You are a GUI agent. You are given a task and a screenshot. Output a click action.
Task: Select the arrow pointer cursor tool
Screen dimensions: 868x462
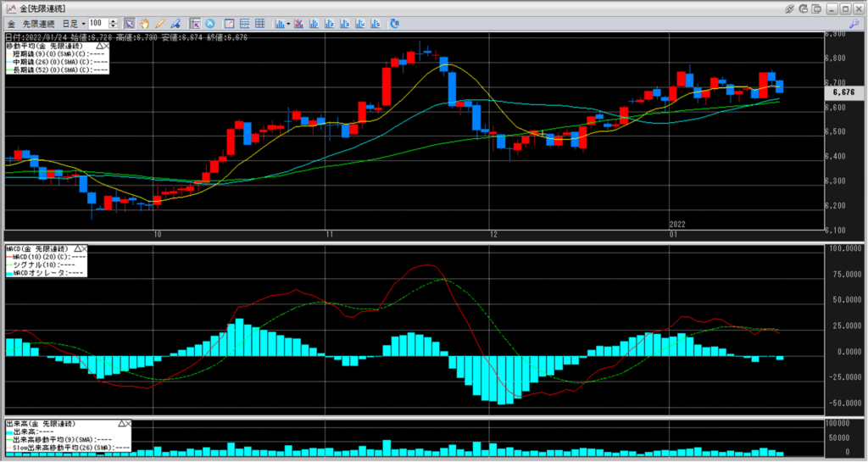(129, 23)
